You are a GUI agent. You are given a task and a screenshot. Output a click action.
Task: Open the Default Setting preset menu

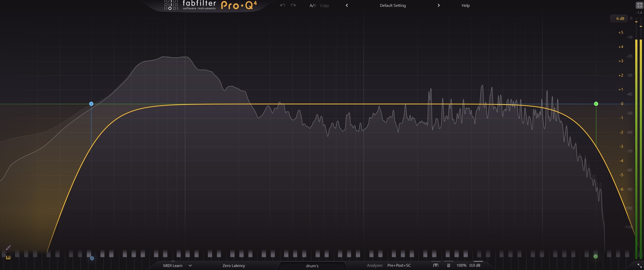[x=393, y=5]
